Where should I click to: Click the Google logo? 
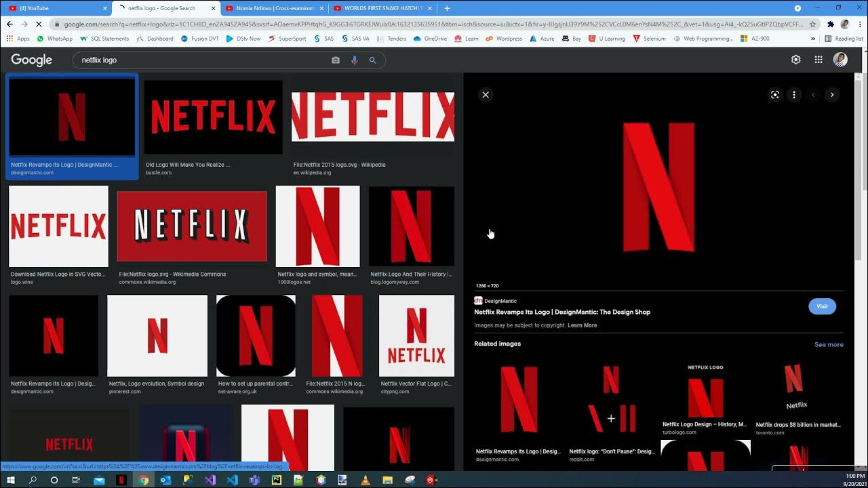click(31, 60)
